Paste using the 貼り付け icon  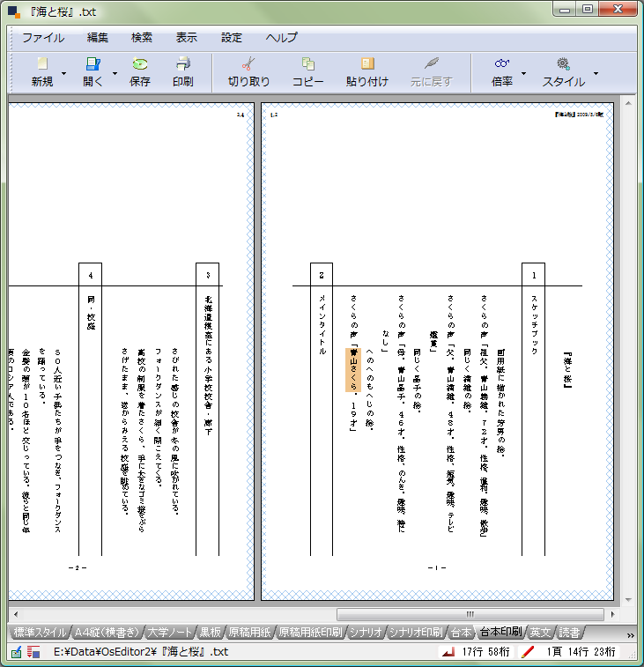[x=367, y=63]
